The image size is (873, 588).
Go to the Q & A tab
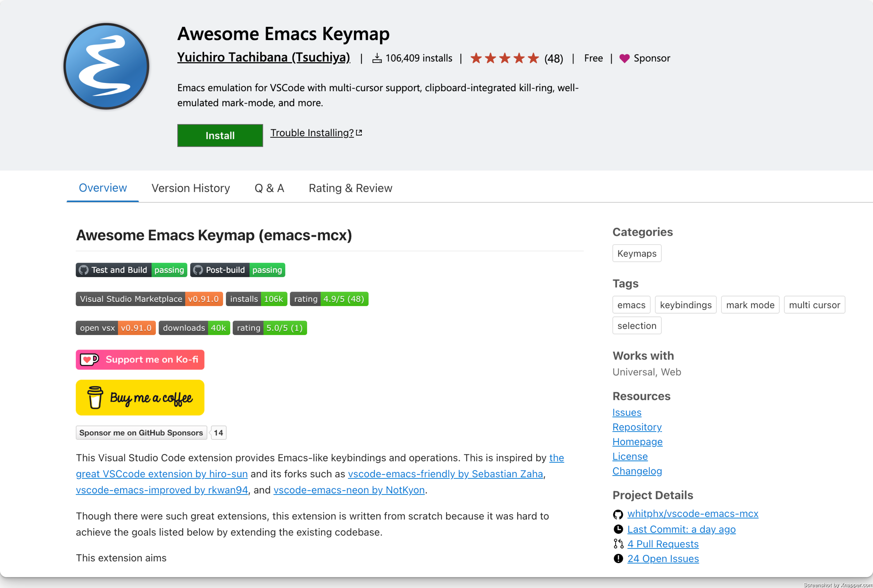point(269,188)
